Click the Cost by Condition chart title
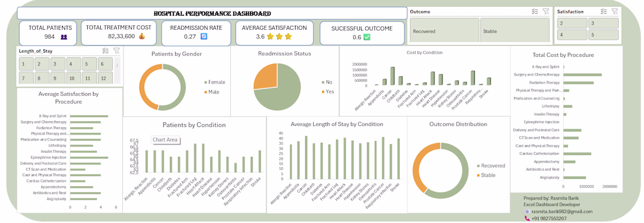Viewport: 644px width, 223px height. pos(424,53)
